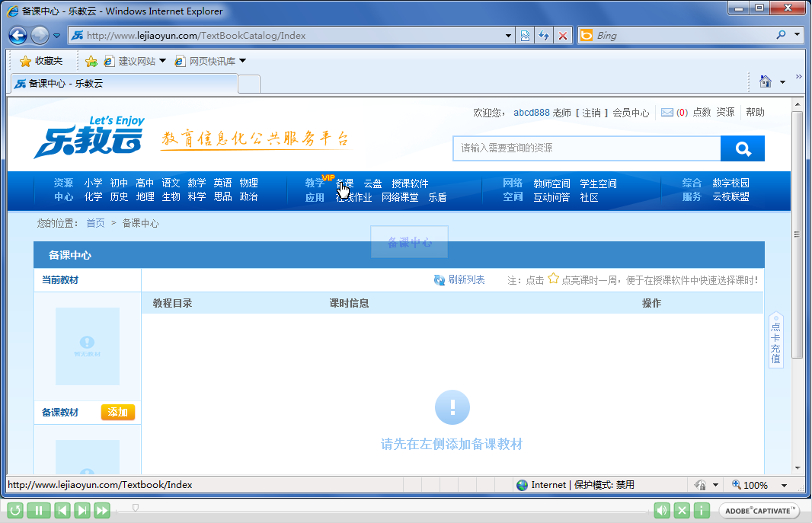Click the mail envelope messages icon
This screenshot has width=812, height=523.
pyautogui.click(x=667, y=112)
